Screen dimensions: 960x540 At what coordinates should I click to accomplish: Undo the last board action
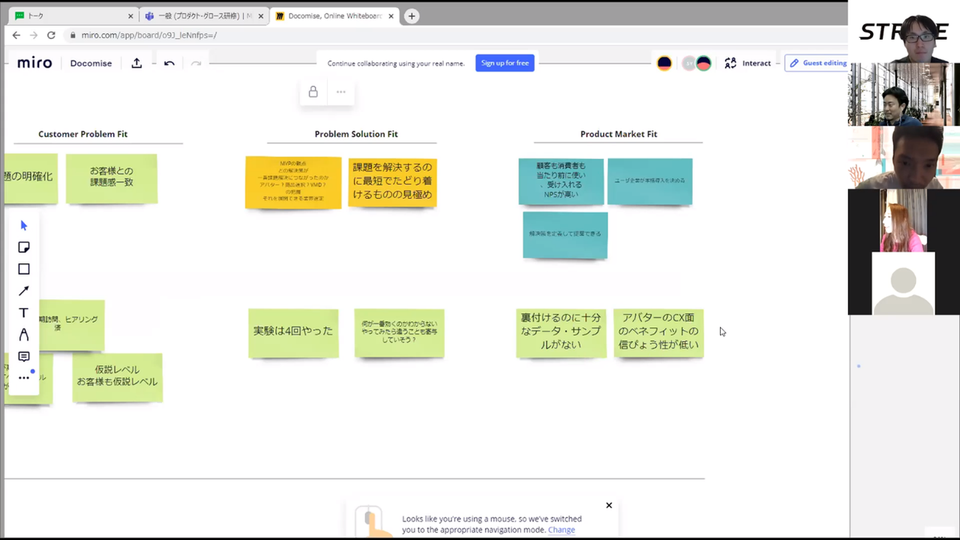(169, 63)
